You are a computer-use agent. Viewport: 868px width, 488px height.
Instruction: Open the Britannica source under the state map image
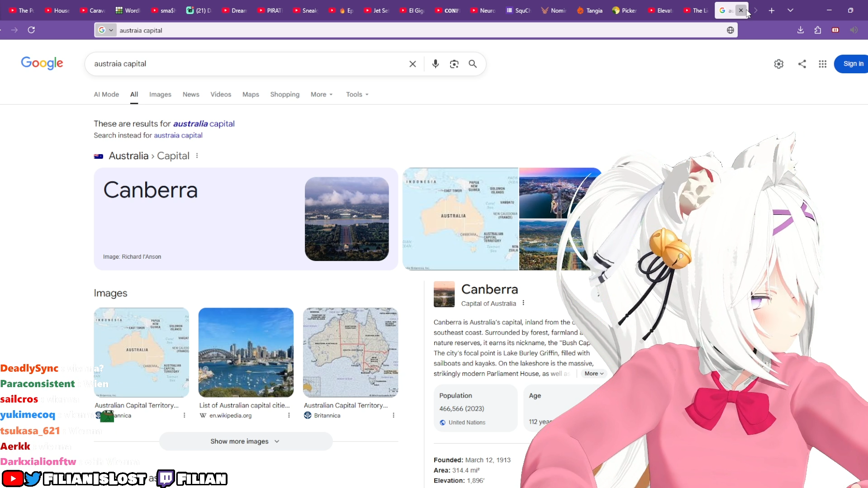pos(327,416)
